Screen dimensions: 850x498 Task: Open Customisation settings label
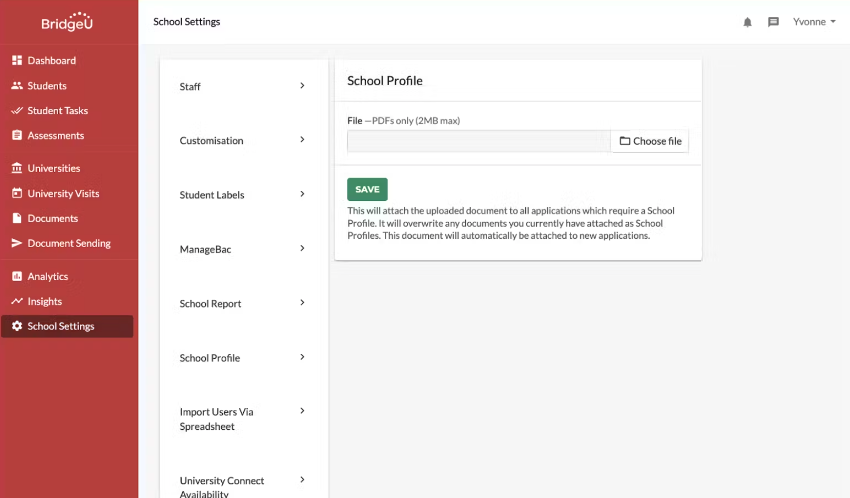click(211, 140)
